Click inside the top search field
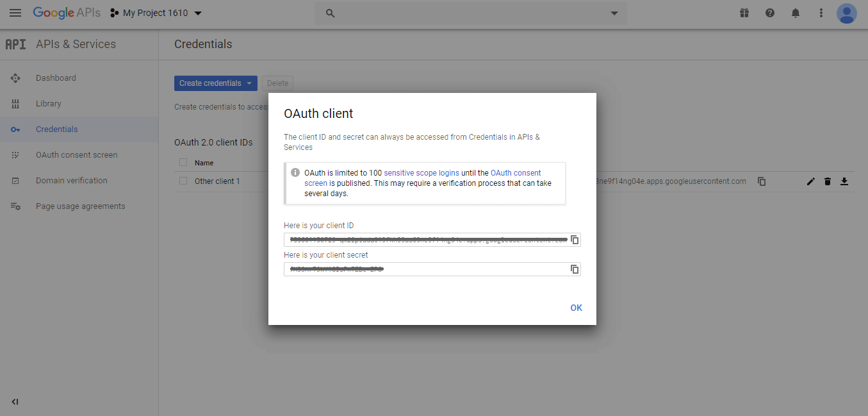The height and width of the screenshot is (416, 868). (x=470, y=13)
